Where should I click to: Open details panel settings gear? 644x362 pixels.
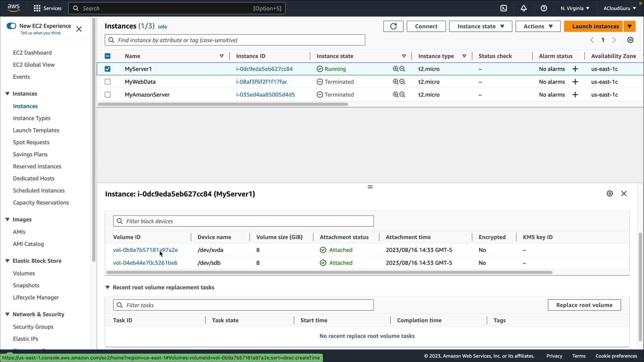(x=609, y=193)
